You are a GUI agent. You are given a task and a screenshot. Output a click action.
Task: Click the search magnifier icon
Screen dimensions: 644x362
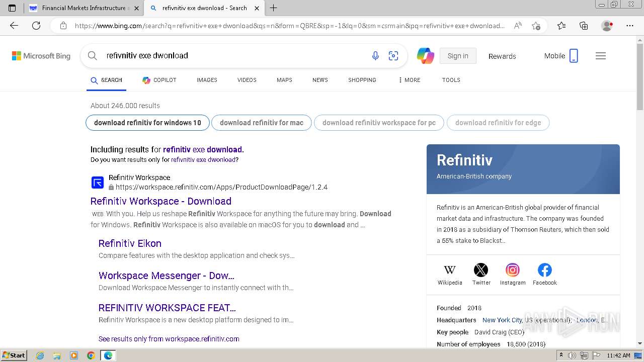point(93,56)
